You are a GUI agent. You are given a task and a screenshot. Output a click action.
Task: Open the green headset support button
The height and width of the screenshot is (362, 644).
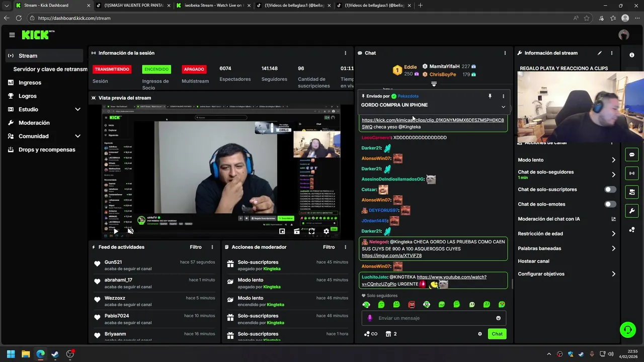[x=627, y=330]
